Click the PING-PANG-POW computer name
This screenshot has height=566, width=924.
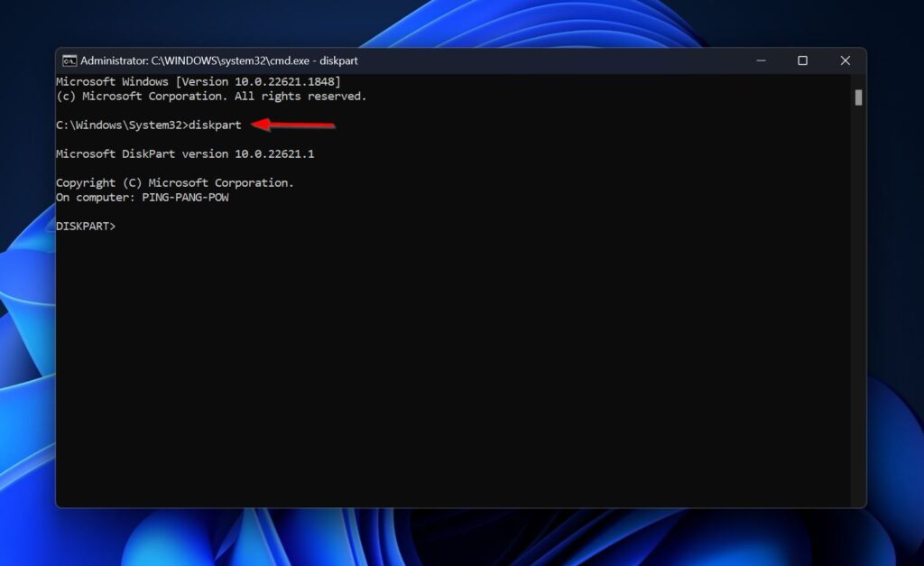(185, 198)
